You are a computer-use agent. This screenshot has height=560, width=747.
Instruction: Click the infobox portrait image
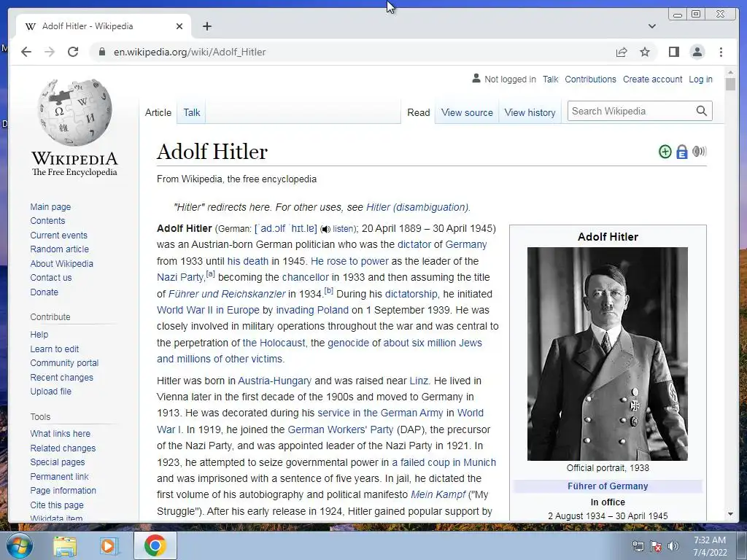[608, 354]
